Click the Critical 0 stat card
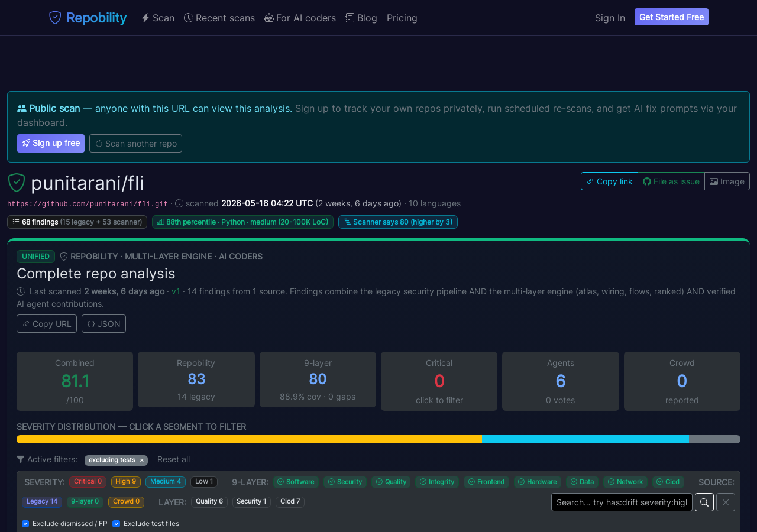Image resolution: width=757 pixels, height=532 pixels. (439, 381)
